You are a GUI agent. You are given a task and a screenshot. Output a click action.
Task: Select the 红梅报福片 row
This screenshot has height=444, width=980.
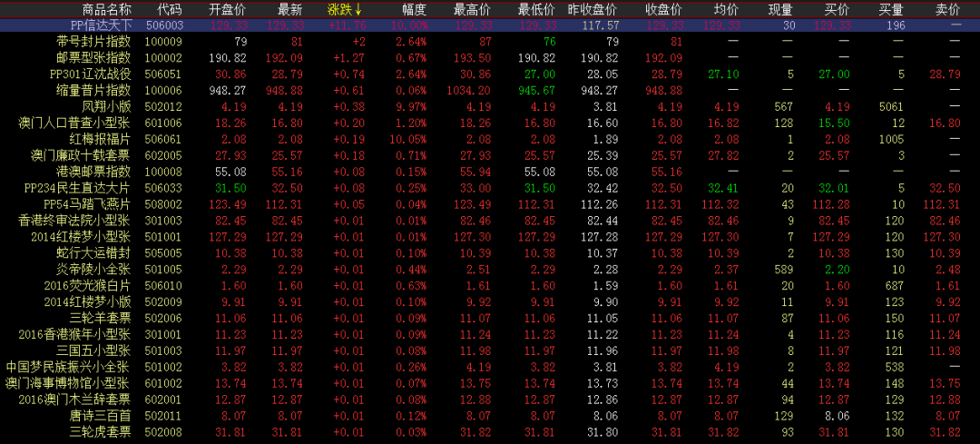tap(490, 139)
